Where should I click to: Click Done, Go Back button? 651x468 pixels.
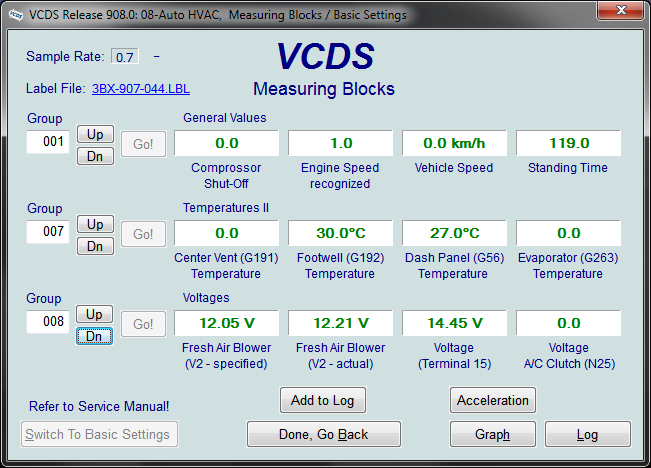(x=323, y=434)
